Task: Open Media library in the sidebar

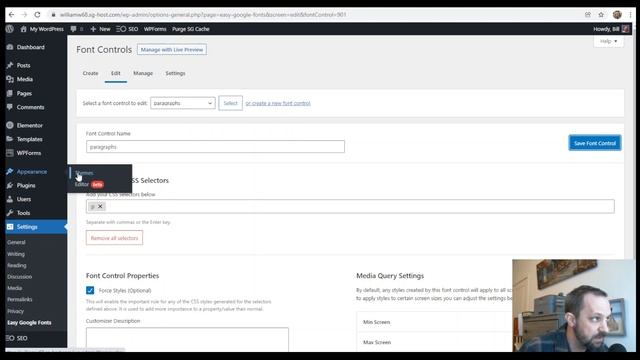Action: click(24, 79)
